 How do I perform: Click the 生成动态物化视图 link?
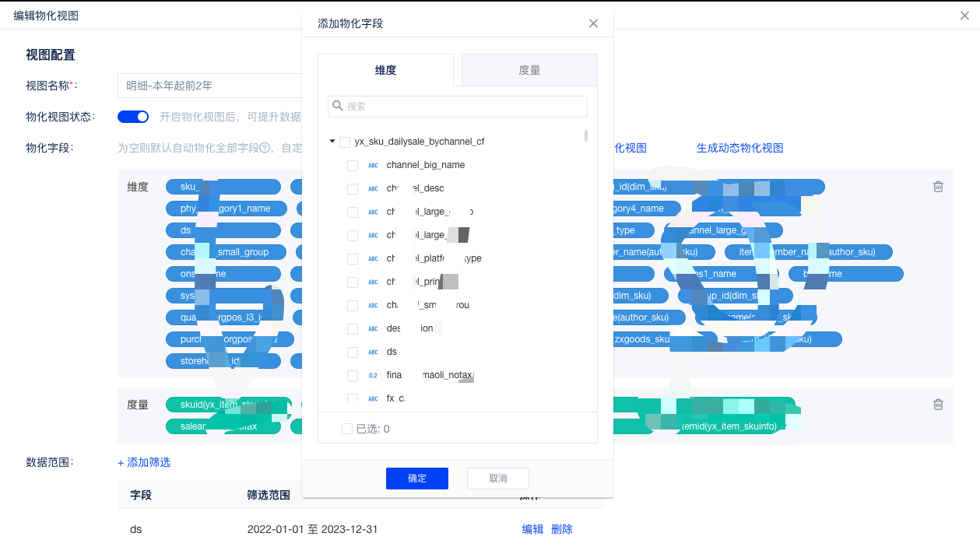739,148
